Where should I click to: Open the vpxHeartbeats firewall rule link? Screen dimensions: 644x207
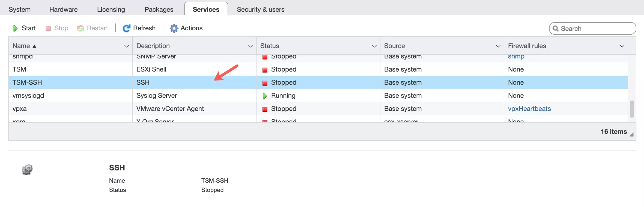click(x=529, y=109)
